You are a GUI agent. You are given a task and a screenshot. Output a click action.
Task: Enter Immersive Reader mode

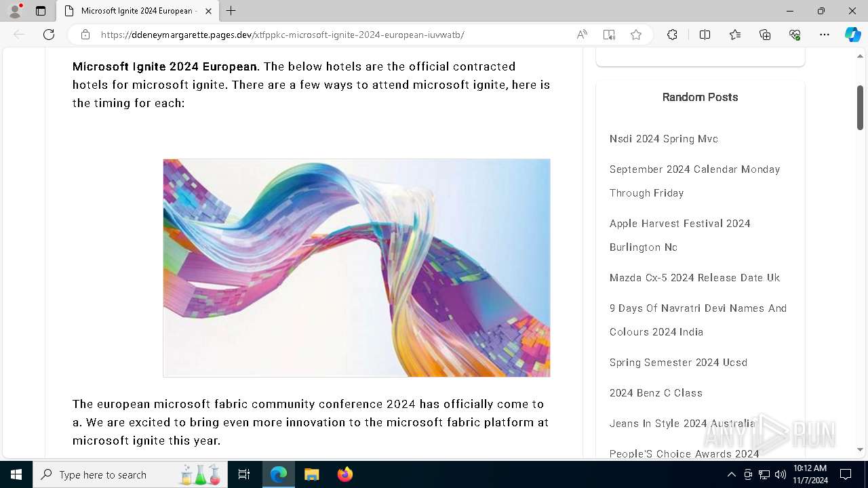[x=609, y=35]
